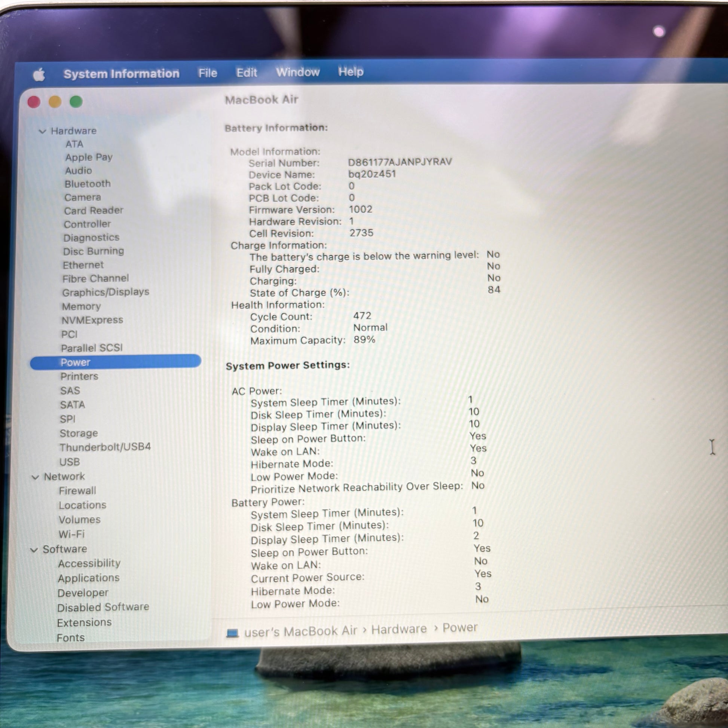Open the Edit menu
This screenshot has width=728, height=728.
[247, 72]
